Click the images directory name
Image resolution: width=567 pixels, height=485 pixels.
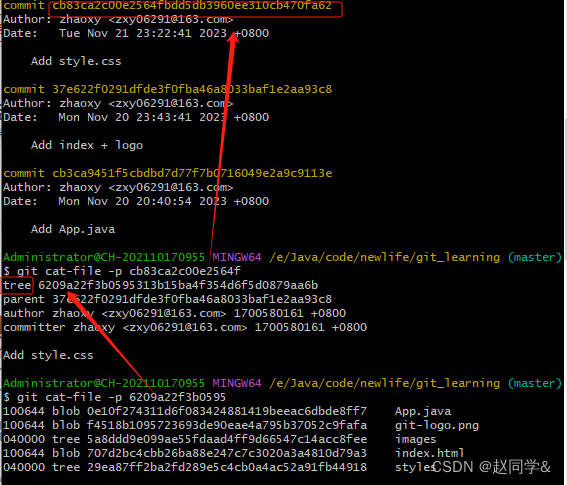click(x=415, y=440)
